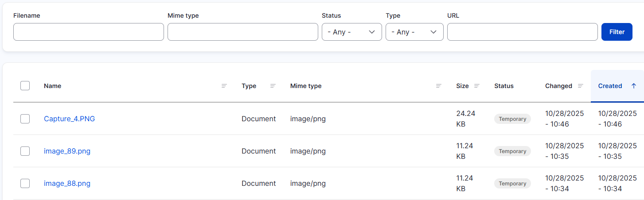Open the Capture_4.PNG file link

tap(69, 119)
